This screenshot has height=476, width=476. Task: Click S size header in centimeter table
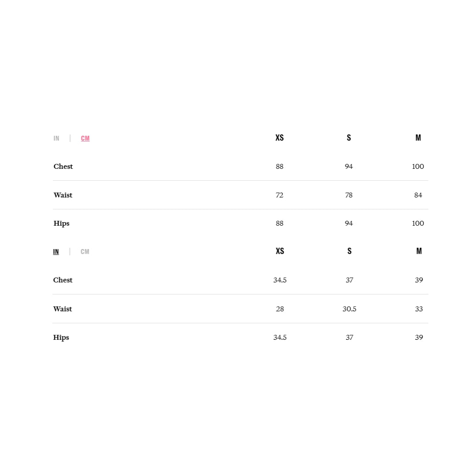(349, 138)
